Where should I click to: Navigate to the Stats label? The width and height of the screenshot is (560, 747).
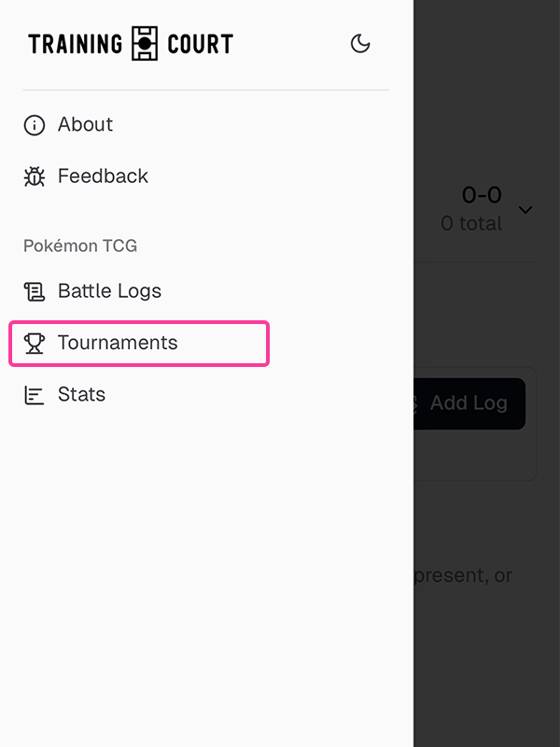[81, 395]
